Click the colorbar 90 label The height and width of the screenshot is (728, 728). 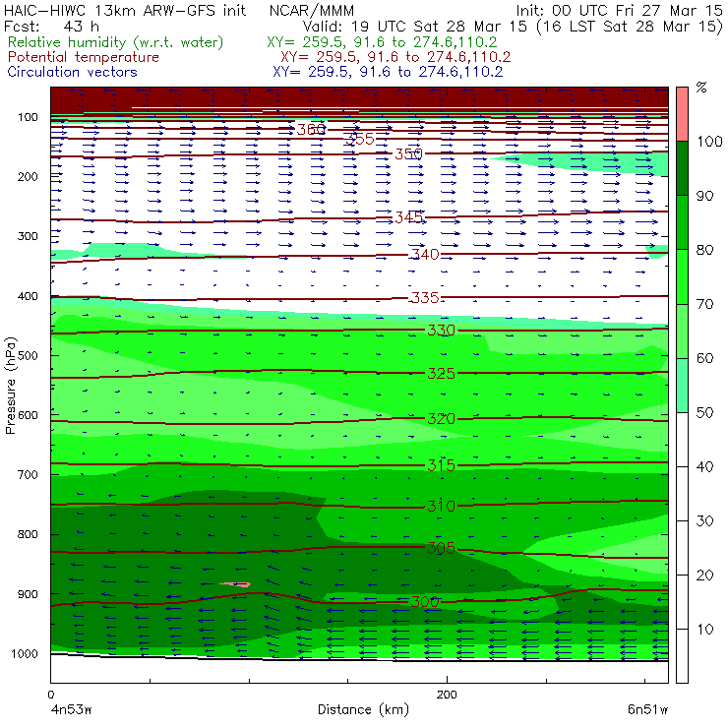pyautogui.click(x=704, y=196)
